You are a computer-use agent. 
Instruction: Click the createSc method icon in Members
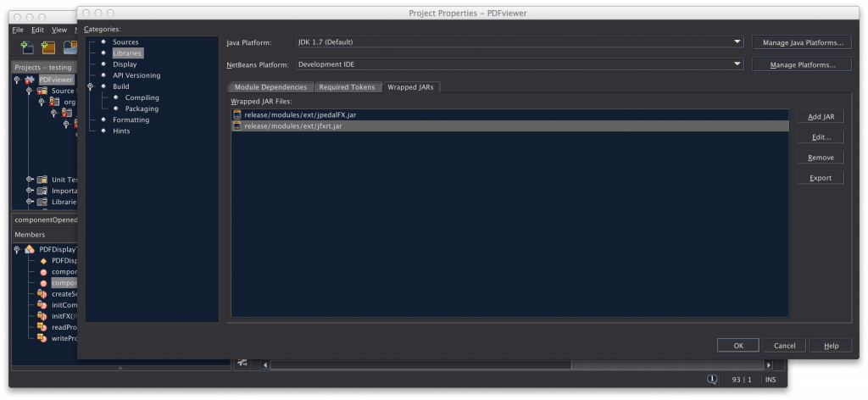(41, 294)
